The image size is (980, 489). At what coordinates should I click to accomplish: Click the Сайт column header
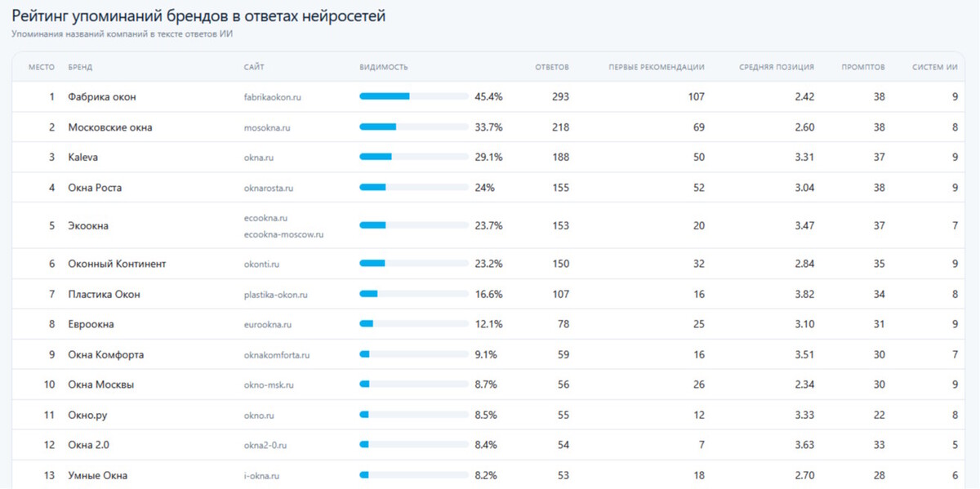(254, 67)
